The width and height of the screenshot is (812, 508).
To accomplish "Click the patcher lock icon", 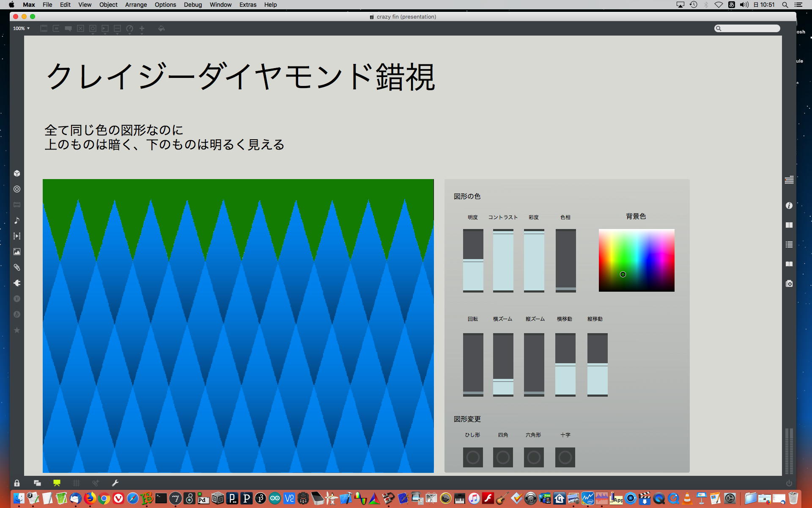I will click(17, 483).
